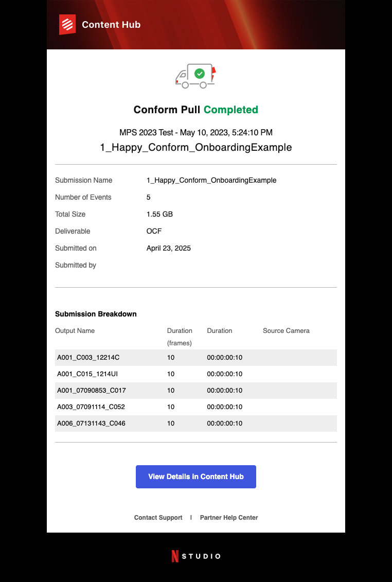392x582 pixels.
Task: Click the Netflix N Studio logo
Action: (196, 556)
